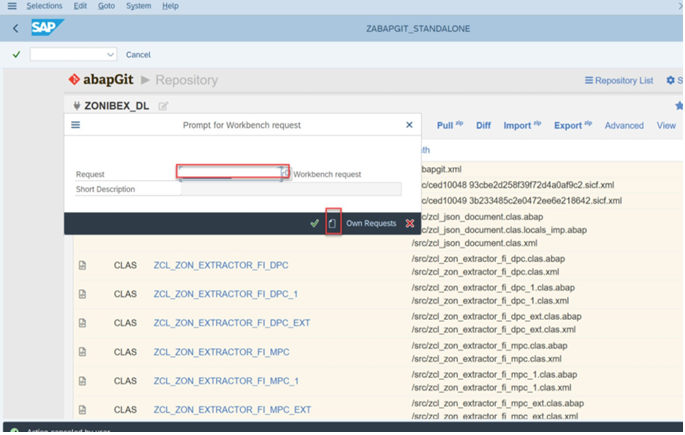Close the Workbench request dialog
Screen dimensions: 685x435
pos(409,125)
